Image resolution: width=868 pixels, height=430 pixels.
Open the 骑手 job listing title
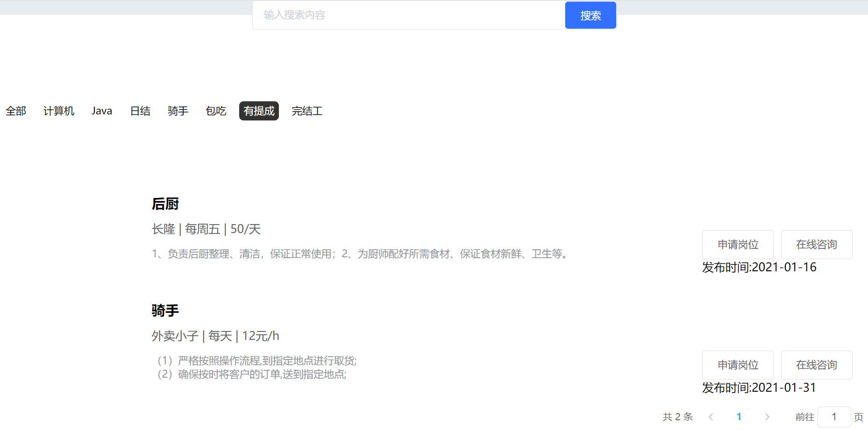tap(165, 310)
